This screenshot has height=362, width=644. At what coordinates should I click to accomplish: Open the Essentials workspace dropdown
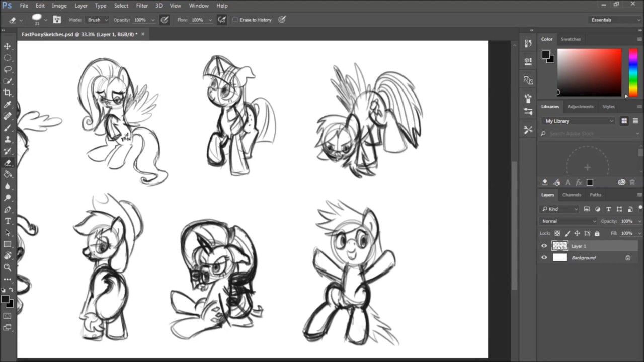click(x=615, y=20)
